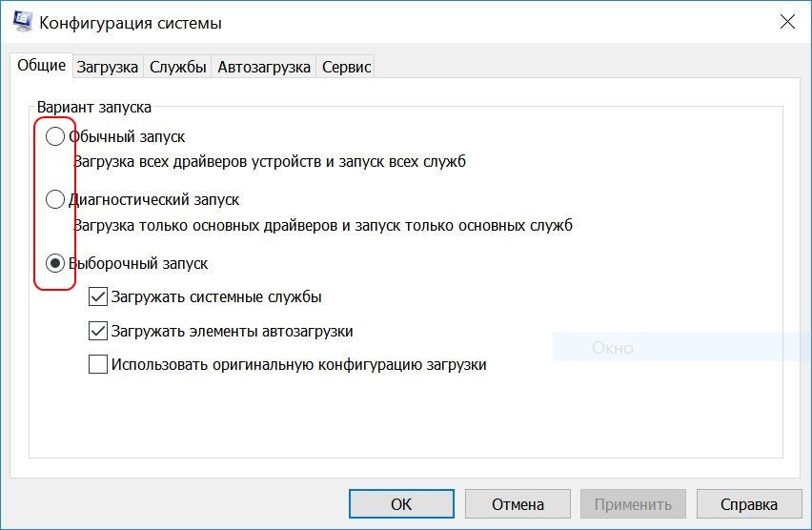
Task: Switch to the Сервис tab
Action: click(x=345, y=67)
